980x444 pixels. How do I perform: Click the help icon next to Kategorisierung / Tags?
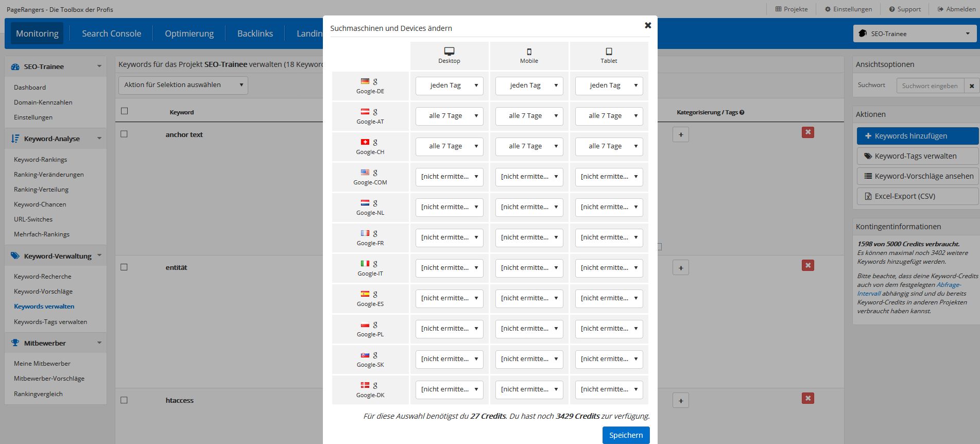742,112
